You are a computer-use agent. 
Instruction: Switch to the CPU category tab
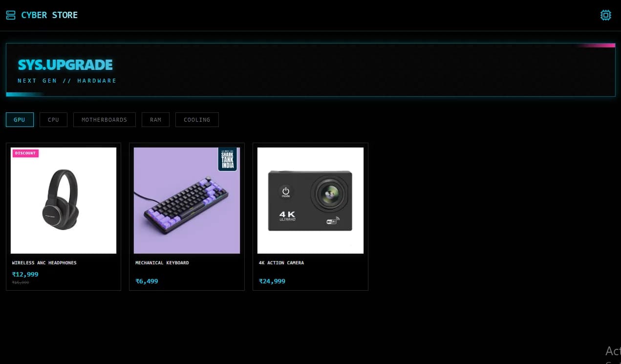click(53, 120)
